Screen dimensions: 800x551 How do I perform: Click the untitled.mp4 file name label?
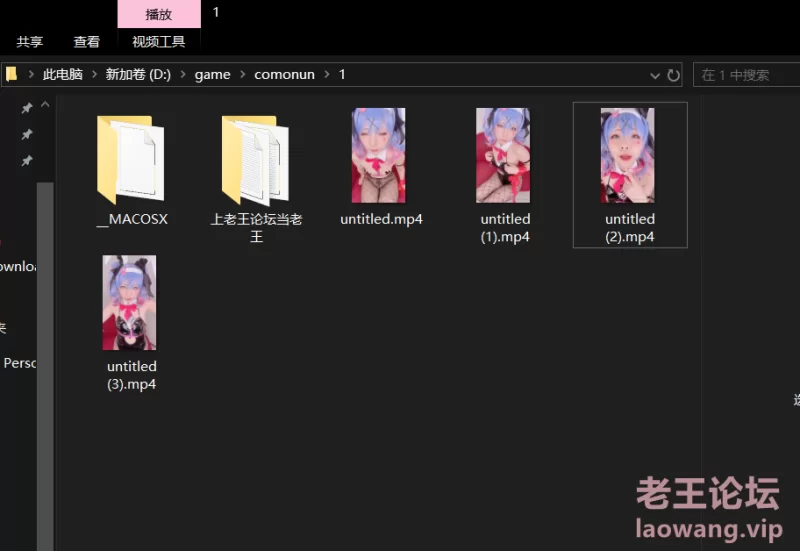[381, 219]
